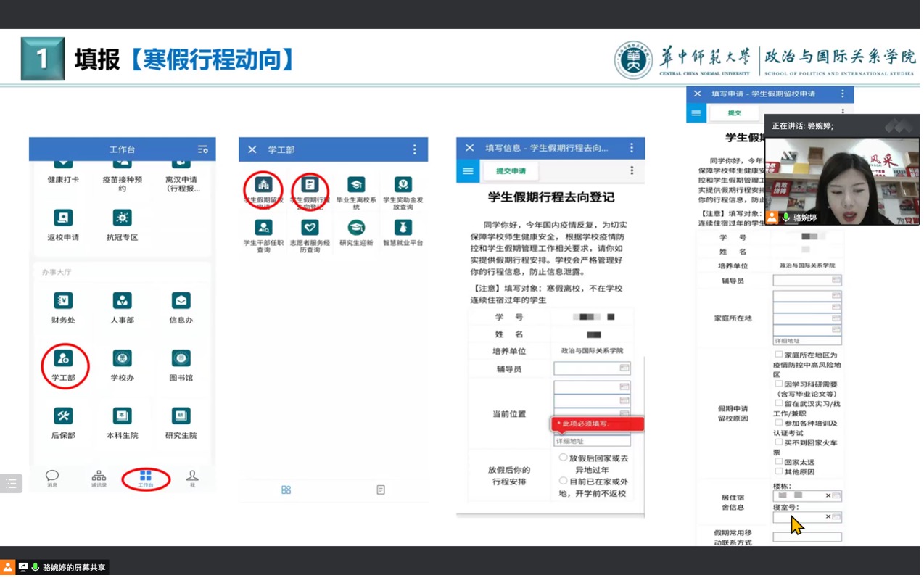Open the 图书馆 icon
The image size is (924, 578).
(181, 360)
